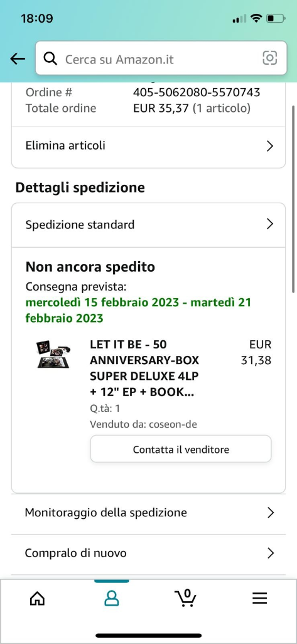Open the Let It Be box thumbnail
Viewport: 297px width, 644px height.
[53, 354]
